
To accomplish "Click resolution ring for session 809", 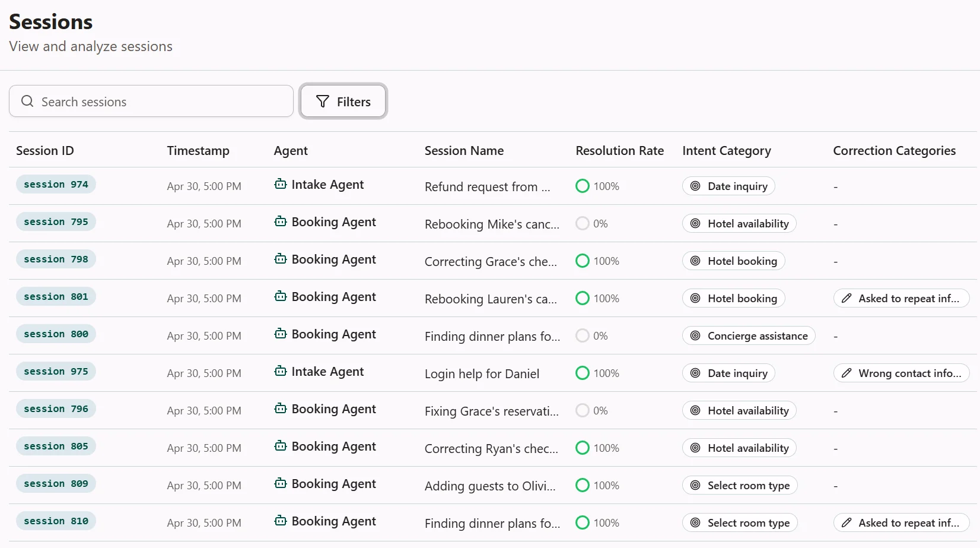I will click(583, 485).
